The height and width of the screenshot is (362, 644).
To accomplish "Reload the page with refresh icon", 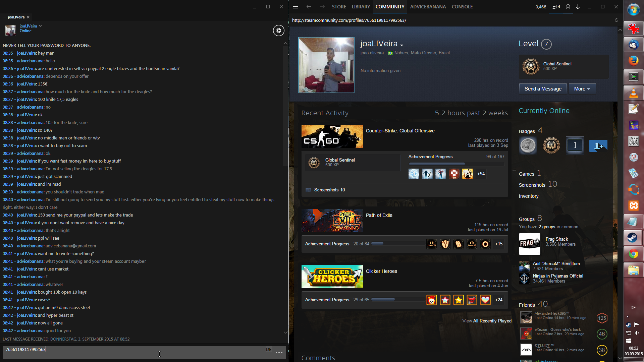I will point(616,20).
